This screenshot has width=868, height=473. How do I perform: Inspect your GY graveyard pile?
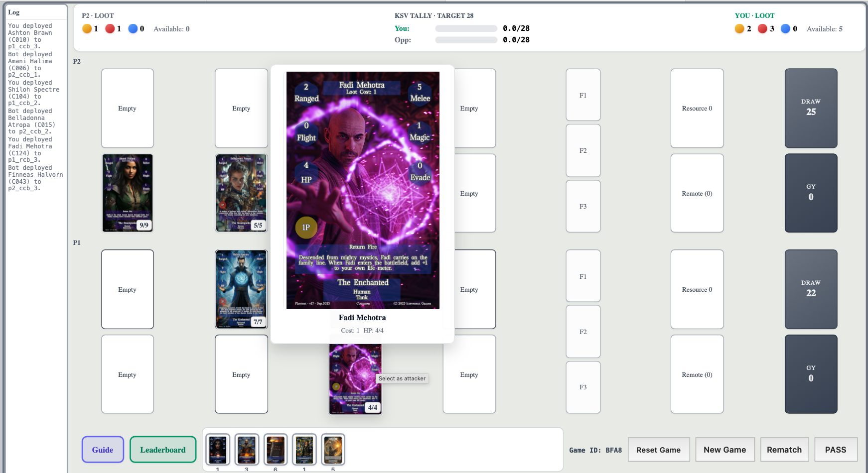[811, 374]
